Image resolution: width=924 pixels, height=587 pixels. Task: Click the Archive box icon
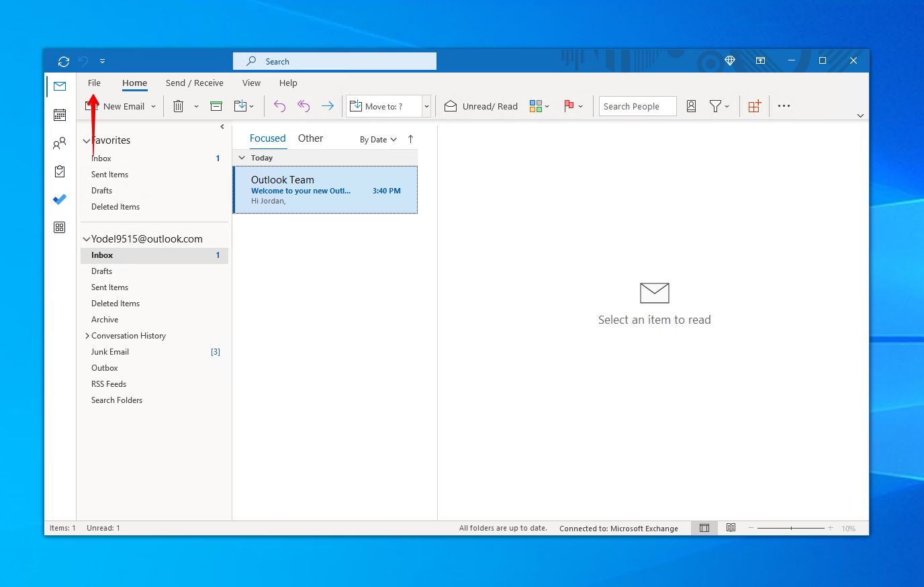pyautogui.click(x=216, y=106)
